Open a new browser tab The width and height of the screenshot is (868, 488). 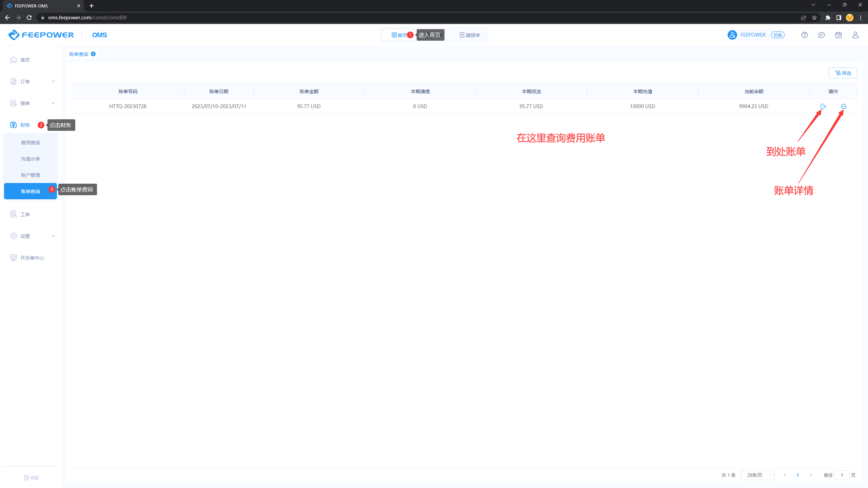(92, 6)
